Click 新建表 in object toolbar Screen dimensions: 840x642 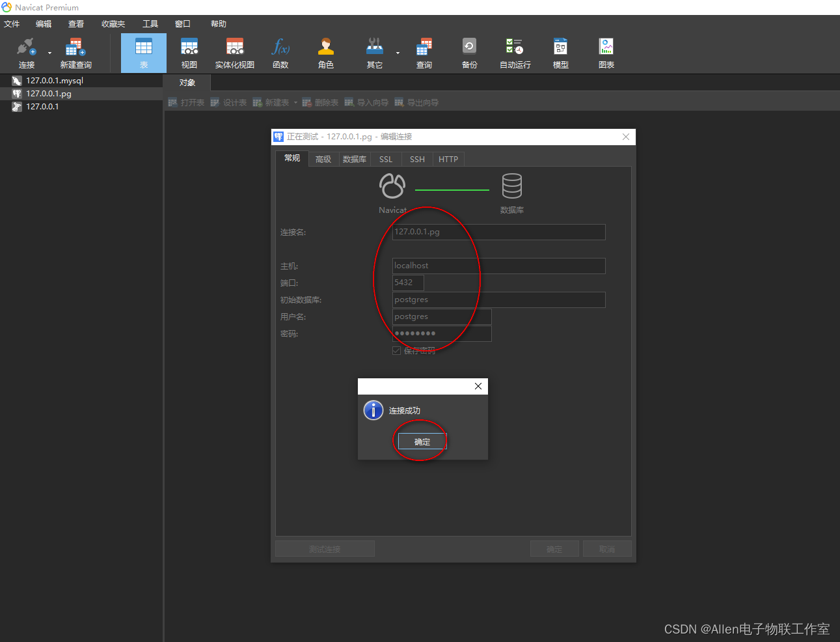click(x=271, y=103)
